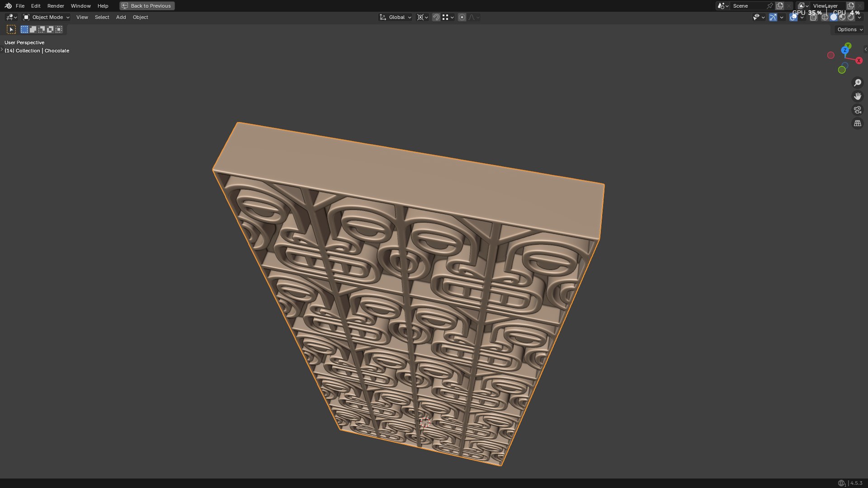
Task: Select the Select Box tool icon
Action: click(x=11, y=29)
